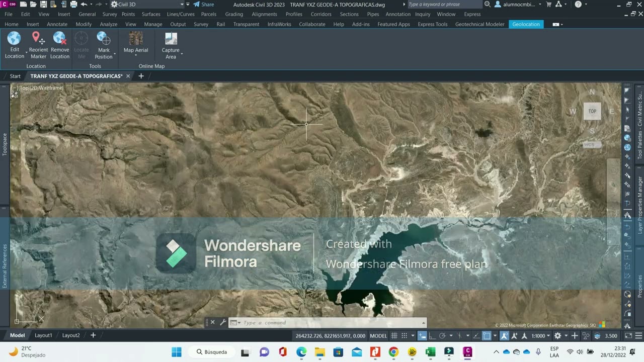Click the Reorient Marker tool

click(38, 45)
